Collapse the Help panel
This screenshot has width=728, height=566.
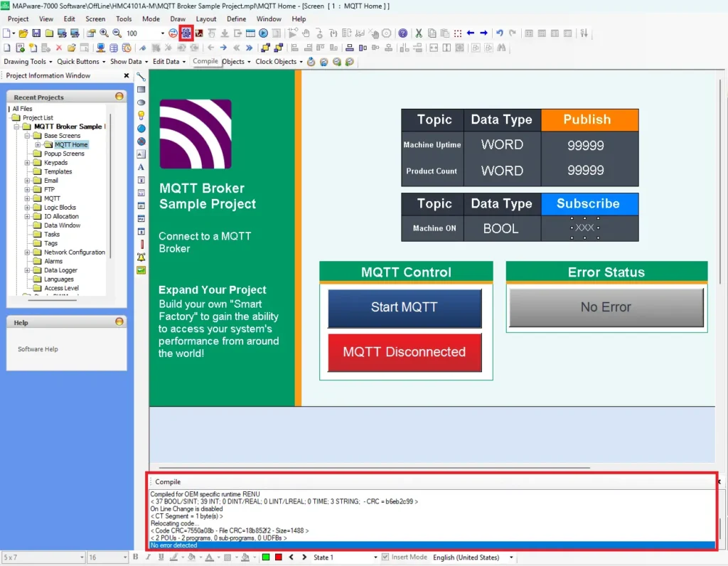pos(119,322)
